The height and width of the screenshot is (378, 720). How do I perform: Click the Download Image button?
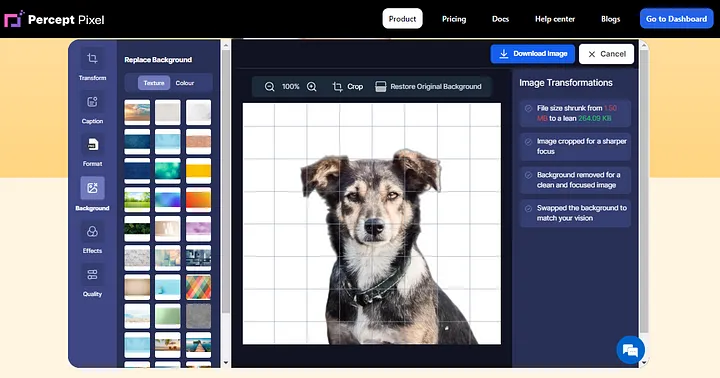(533, 54)
